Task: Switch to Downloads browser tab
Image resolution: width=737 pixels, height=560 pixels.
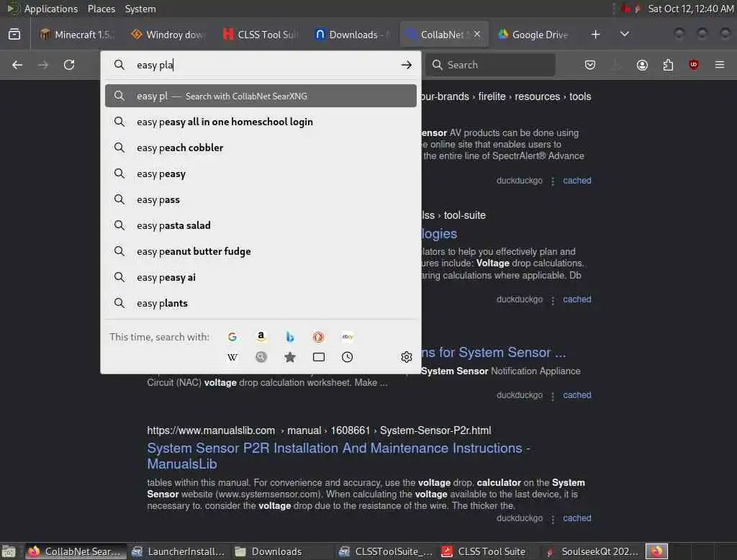Action: click(351, 35)
